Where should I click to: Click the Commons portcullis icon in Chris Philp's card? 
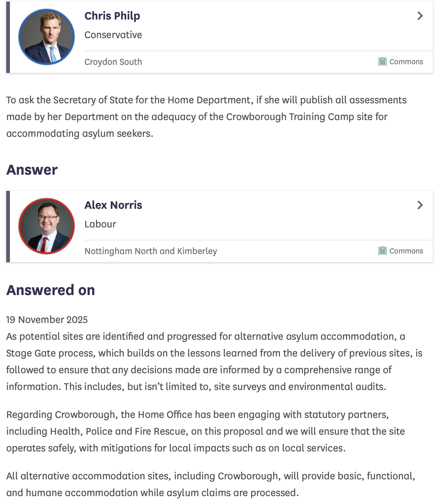click(382, 62)
